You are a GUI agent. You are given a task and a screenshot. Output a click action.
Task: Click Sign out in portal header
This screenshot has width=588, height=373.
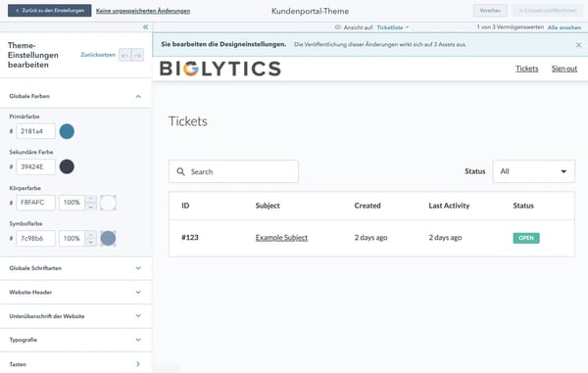point(564,69)
